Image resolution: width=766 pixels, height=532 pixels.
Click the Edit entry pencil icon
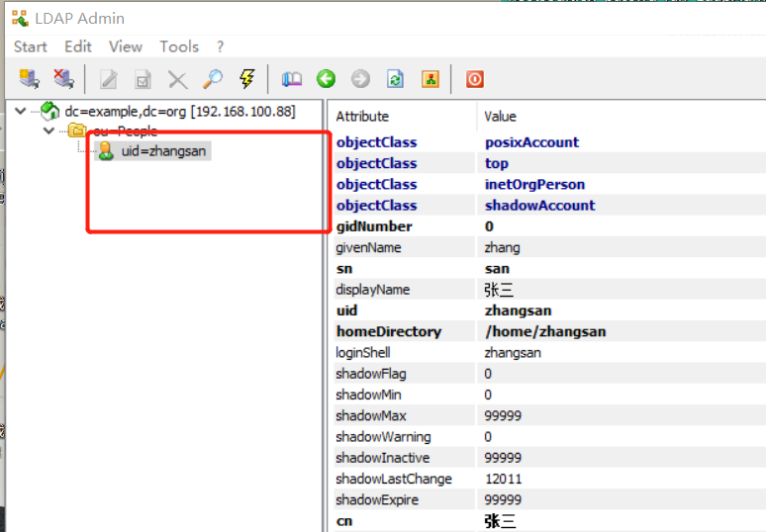pos(109,80)
